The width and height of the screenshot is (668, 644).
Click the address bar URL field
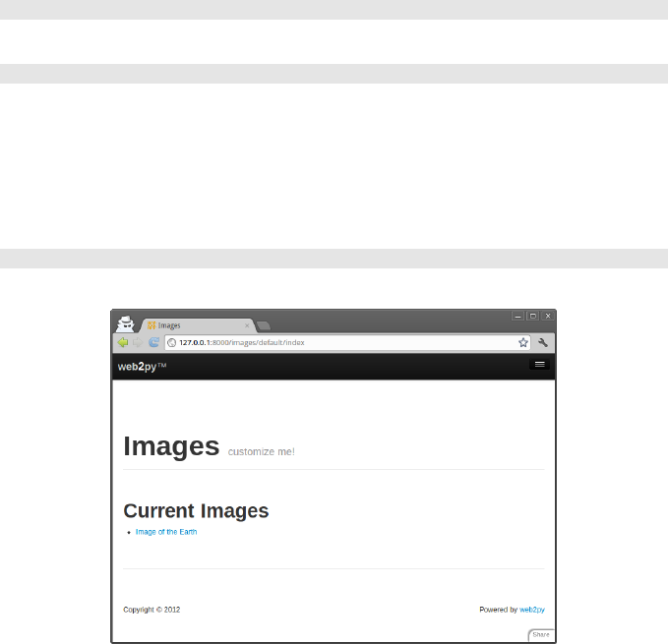[x=347, y=342]
